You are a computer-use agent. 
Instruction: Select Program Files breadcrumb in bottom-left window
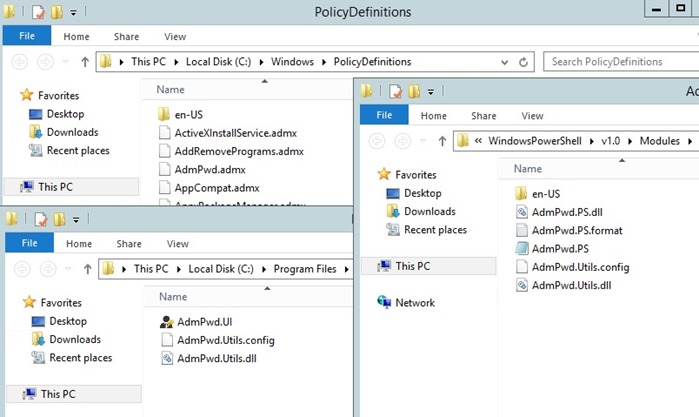[305, 269]
